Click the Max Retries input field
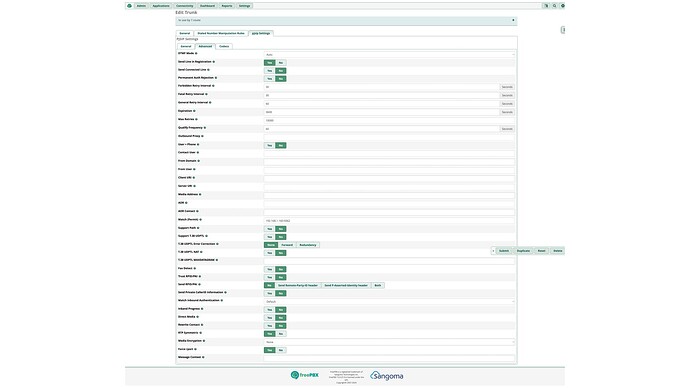This screenshot has height=388, width=690. point(389,120)
